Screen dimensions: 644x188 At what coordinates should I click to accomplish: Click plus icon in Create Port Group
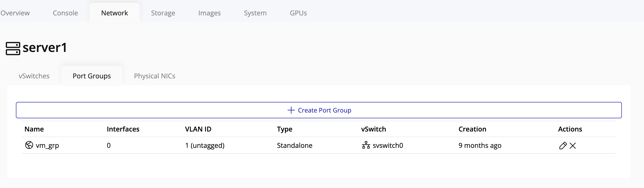[291, 110]
